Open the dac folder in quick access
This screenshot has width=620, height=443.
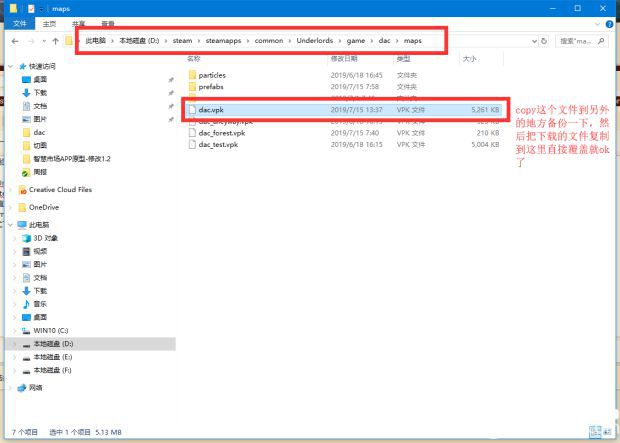coord(39,133)
